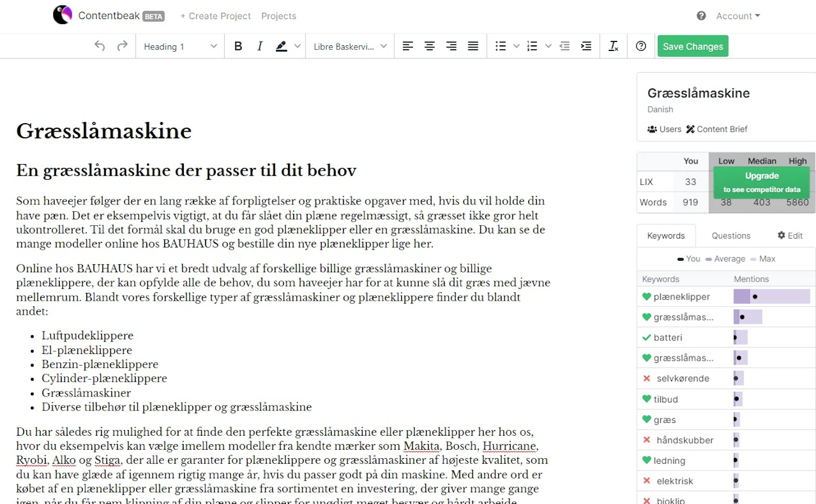Click the keyword 'bioklip'
This screenshot has height=504, width=816.
click(x=671, y=501)
